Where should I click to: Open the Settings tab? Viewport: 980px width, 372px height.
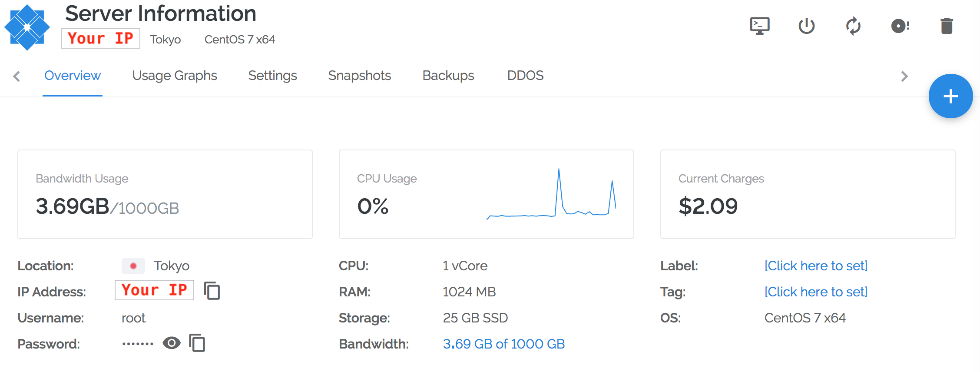272,76
